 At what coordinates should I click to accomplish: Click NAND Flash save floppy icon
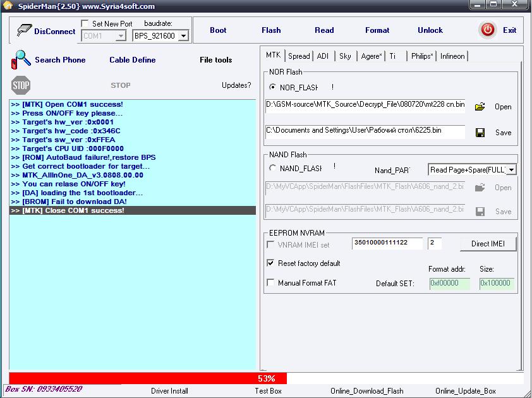(480, 212)
